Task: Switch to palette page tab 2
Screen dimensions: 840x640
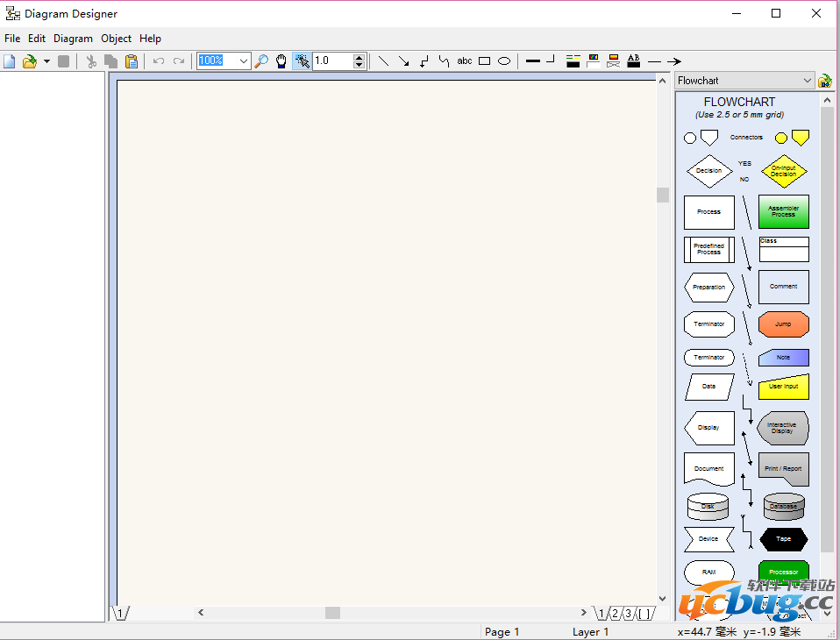Action: click(x=615, y=614)
